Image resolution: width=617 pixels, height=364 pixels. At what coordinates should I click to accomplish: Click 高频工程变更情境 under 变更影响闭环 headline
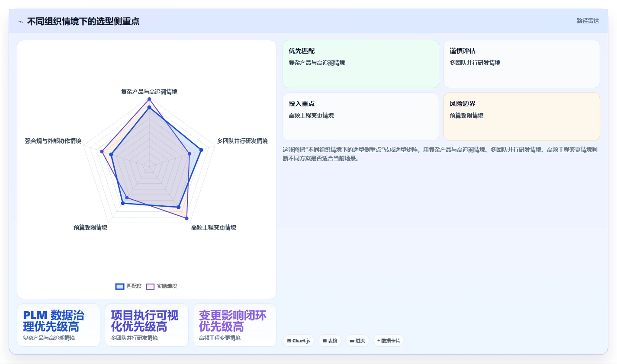point(220,338)
